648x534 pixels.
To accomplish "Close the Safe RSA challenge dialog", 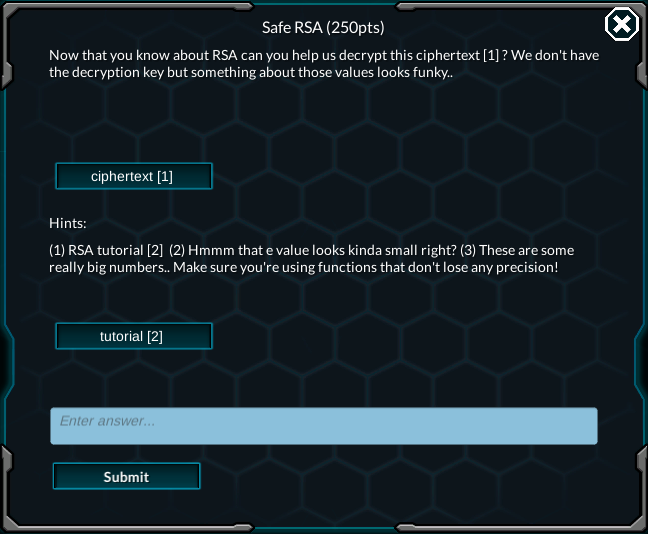I will (x=622, y=24).
